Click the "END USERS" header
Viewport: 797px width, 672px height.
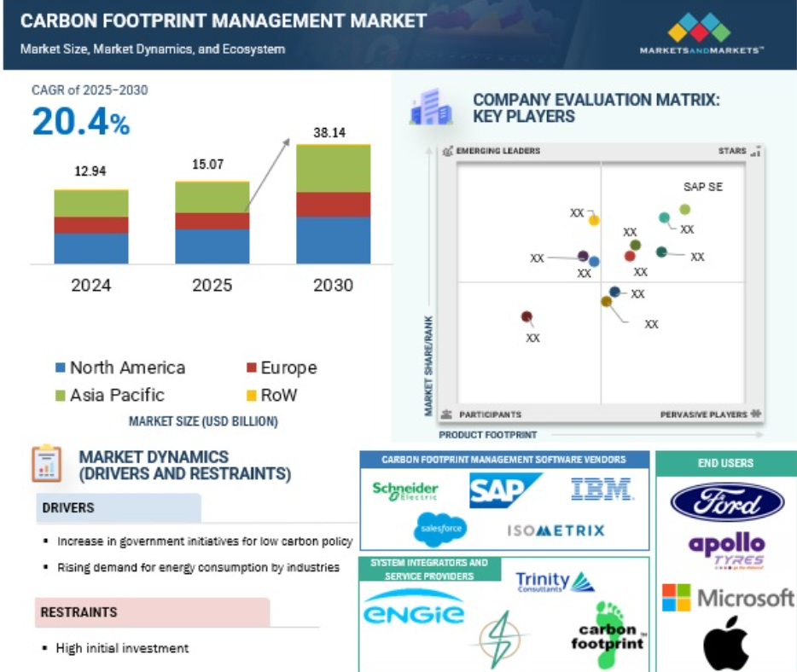[726, 463]
